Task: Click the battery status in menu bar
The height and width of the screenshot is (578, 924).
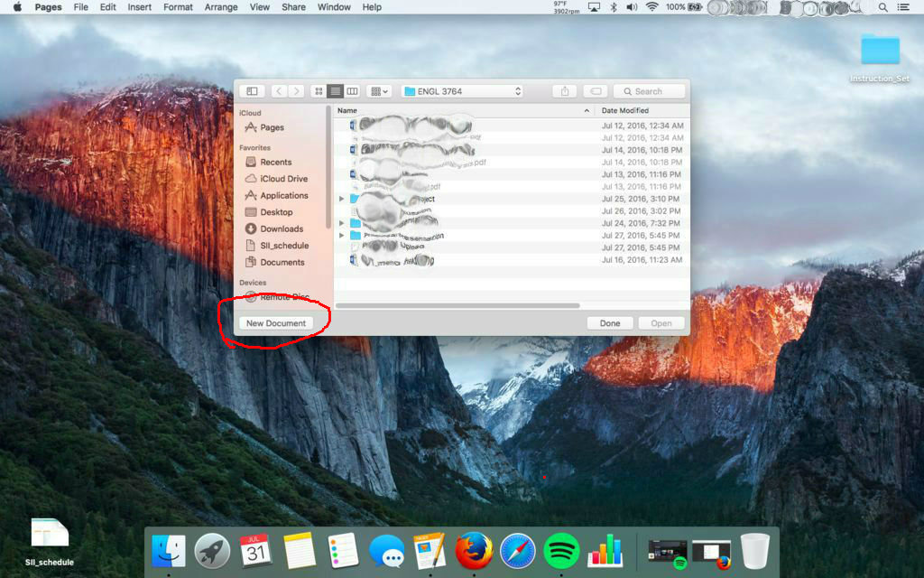Action: (x=684, y=7)
